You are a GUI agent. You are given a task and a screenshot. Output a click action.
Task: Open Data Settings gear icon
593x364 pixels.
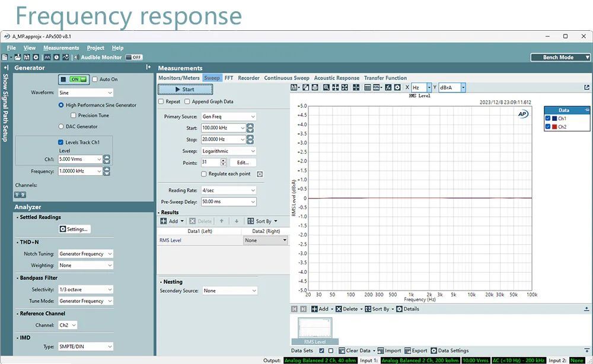(434, 351)
